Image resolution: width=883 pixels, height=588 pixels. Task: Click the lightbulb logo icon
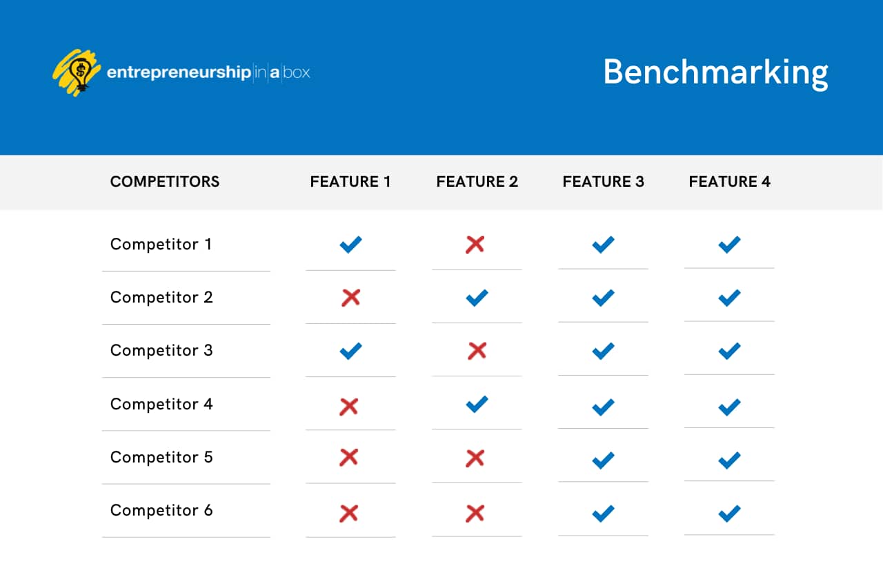click(77, 72)
